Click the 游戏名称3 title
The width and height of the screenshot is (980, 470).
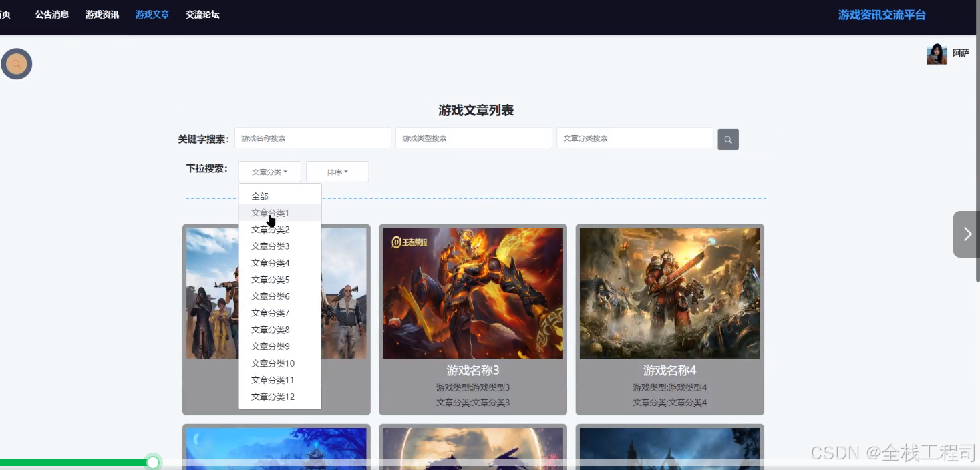click(x=473, y=370)
